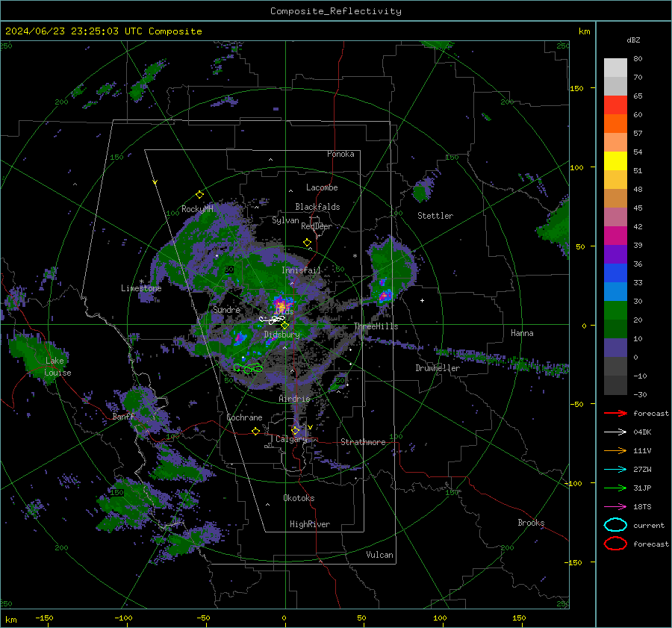Select the dBZ legend heading
The width and height of the screenshot is (672, 628).
[x=633, y=40]
